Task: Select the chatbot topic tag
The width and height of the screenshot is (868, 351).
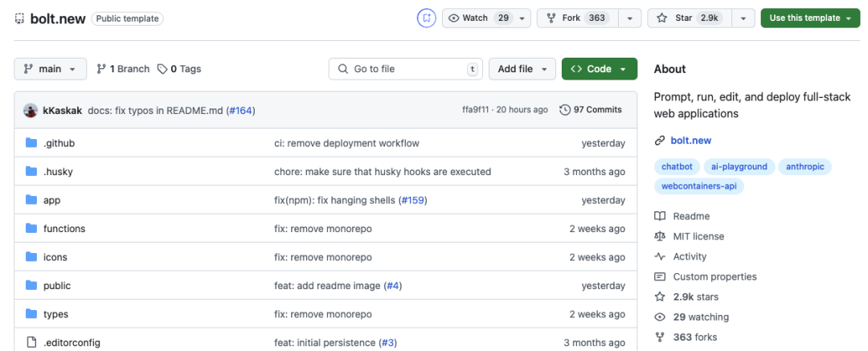Action: [x=677, y=166]
